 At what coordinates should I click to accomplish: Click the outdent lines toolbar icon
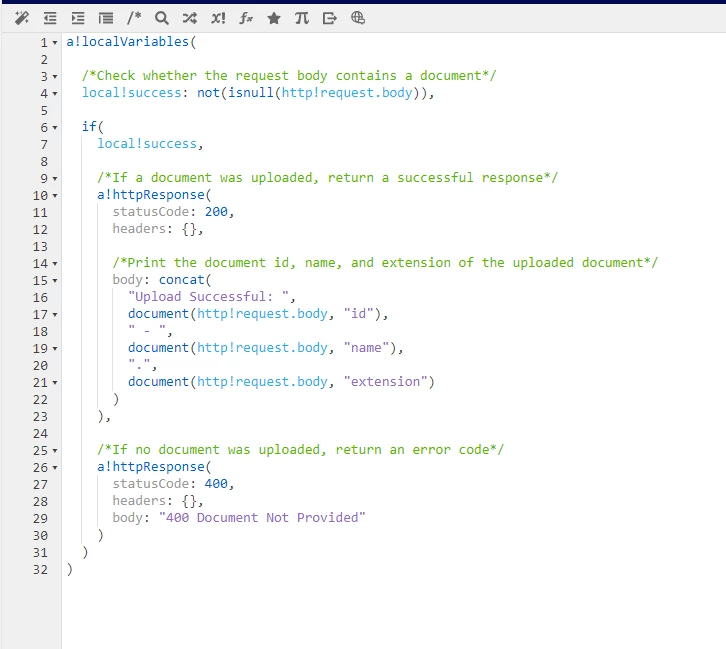pos(50,18)
